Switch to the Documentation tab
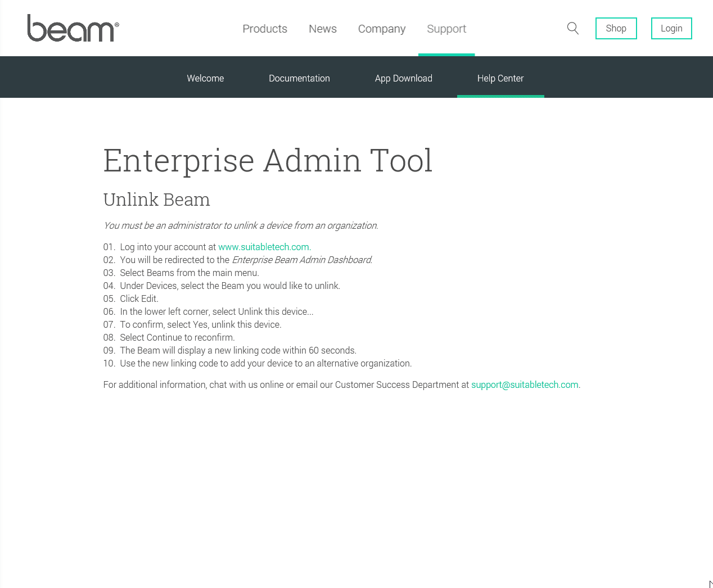The height and width of the screenshot is (588, 713). (x=299, y=78)
